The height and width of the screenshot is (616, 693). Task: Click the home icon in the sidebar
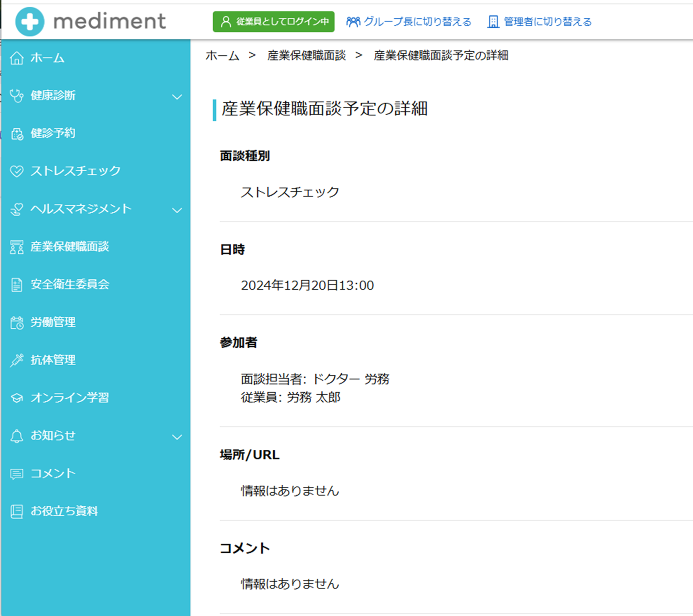point(17,58)
